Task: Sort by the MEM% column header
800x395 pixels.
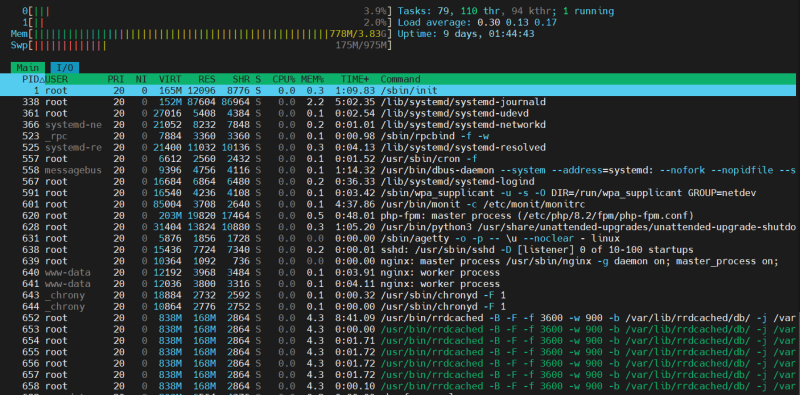Action: pyautogui.click(x=312, y=79)
